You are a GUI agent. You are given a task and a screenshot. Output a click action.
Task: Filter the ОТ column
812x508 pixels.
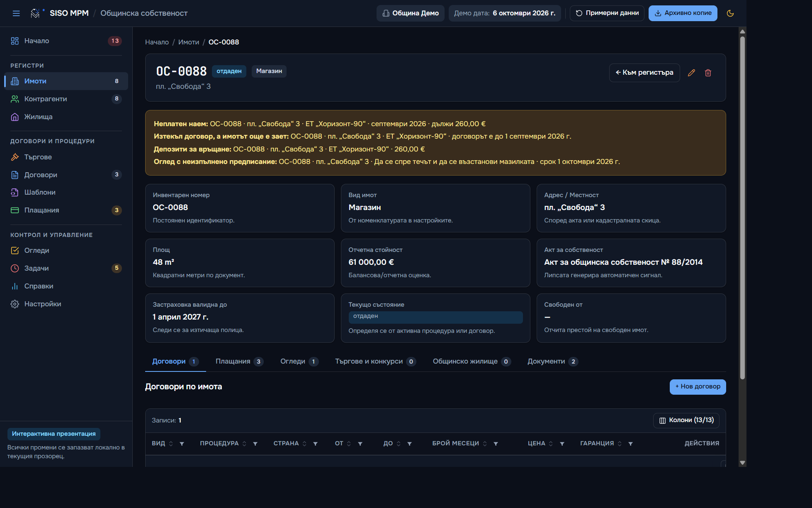(360, 444)
